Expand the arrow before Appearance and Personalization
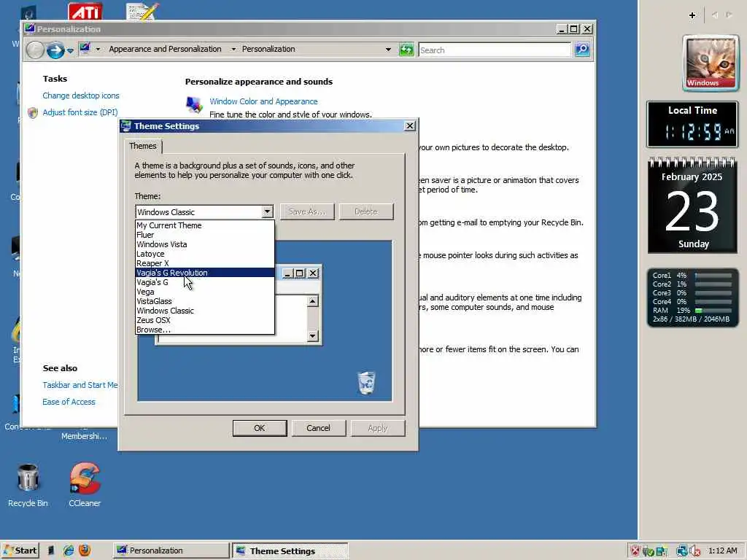Viewport: 747px width, 560px height. [x=98, y=49]
